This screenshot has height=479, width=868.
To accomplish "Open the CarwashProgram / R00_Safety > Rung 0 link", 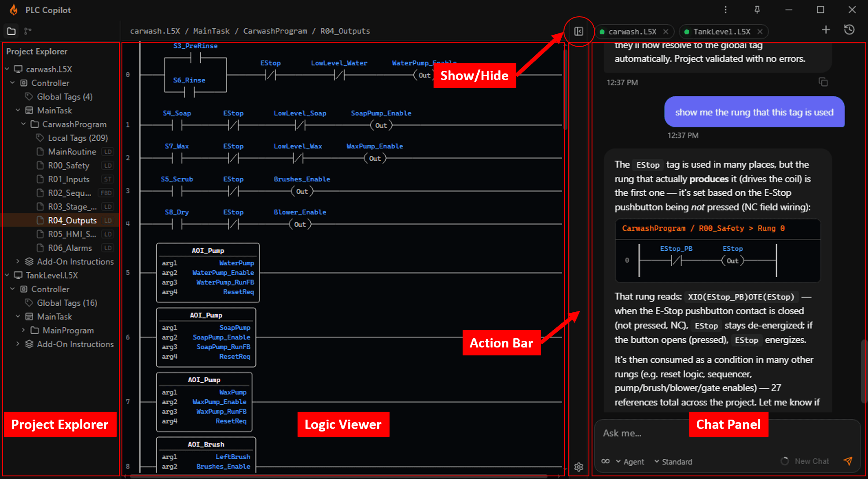I will [703, 228].
